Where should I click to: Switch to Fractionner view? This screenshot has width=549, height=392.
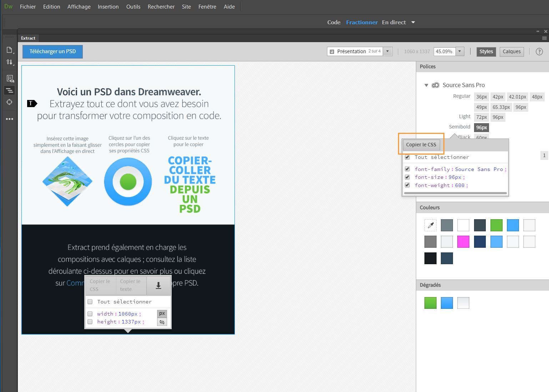coord(362,22)
